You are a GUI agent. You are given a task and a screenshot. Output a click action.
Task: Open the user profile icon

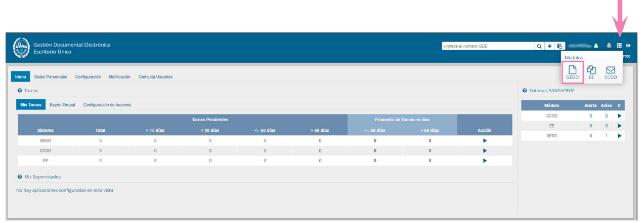point(596,46)
